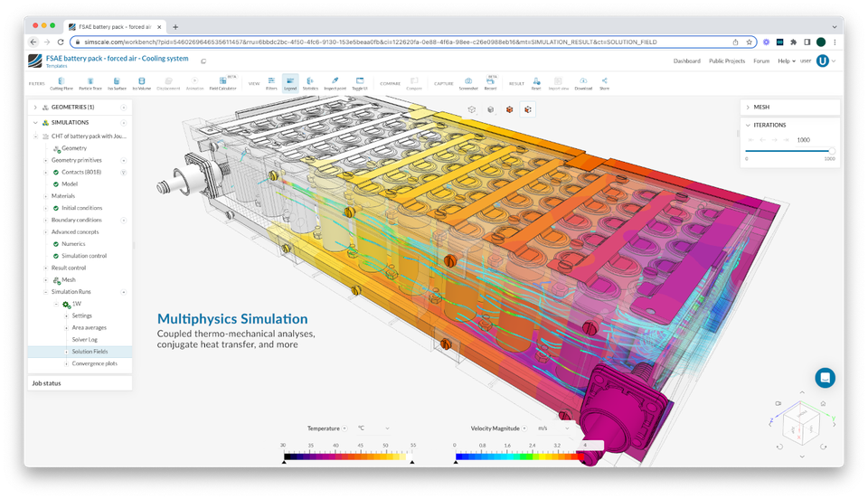Select Solution Fields in the tree

point(90,351)
